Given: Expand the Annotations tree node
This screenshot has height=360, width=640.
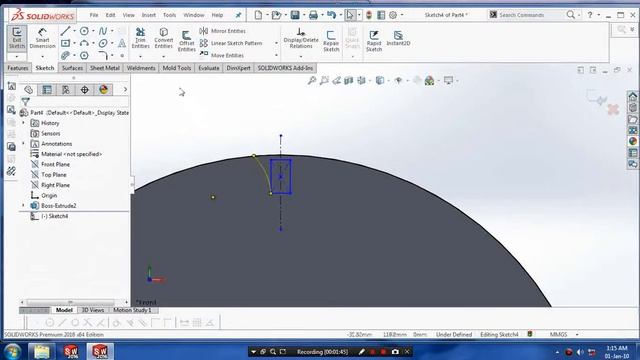Looking at the screenshot, I should click(x=23, y=144).
